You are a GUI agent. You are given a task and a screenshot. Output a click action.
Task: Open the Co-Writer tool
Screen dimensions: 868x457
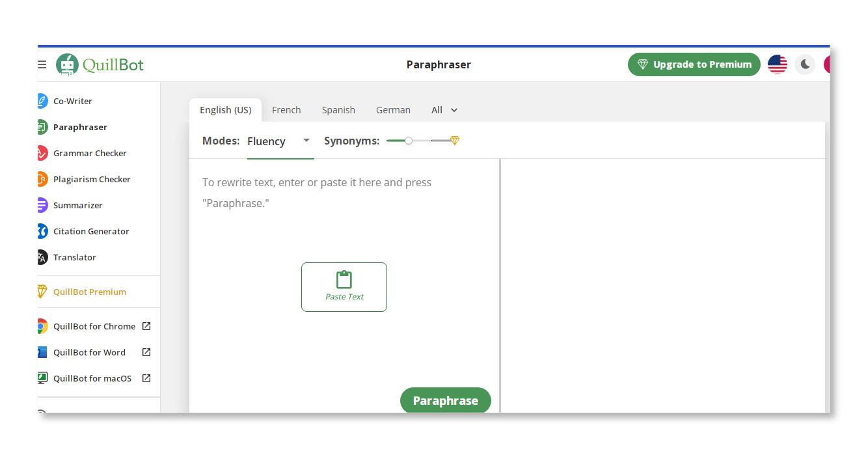(x=72, y=101)
